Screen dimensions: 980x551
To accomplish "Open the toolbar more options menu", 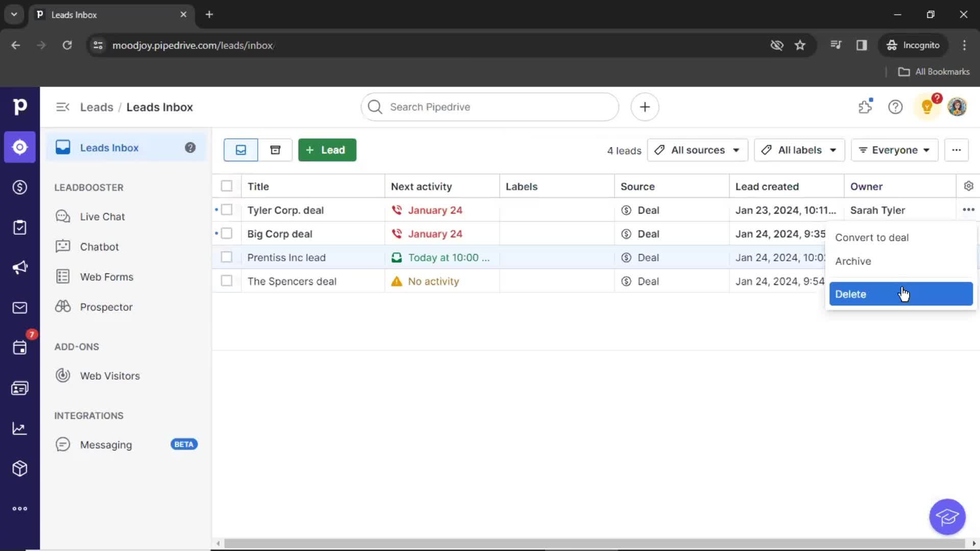I will (x=957, y=150).
